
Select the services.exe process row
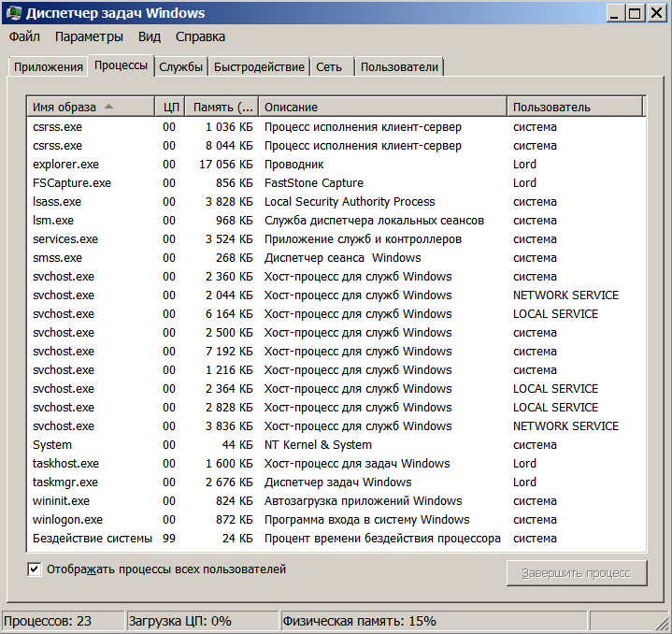tap(336, 239)
